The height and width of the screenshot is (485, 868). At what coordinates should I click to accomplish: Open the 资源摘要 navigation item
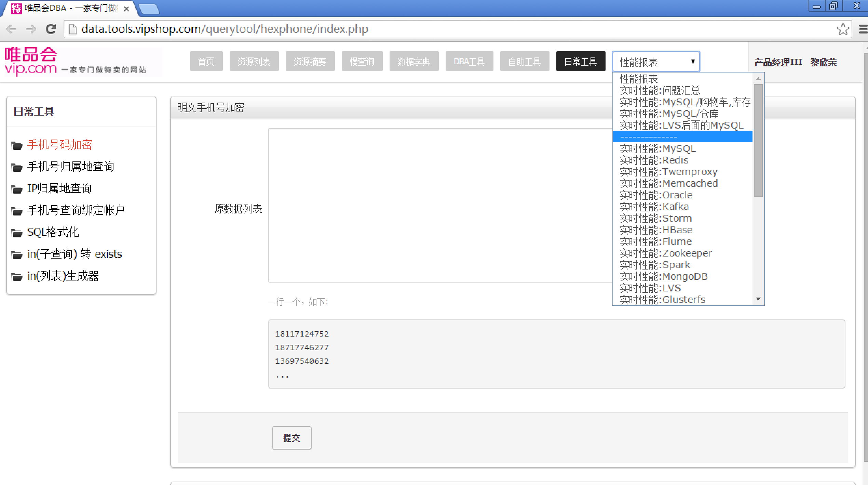(310, 62)
